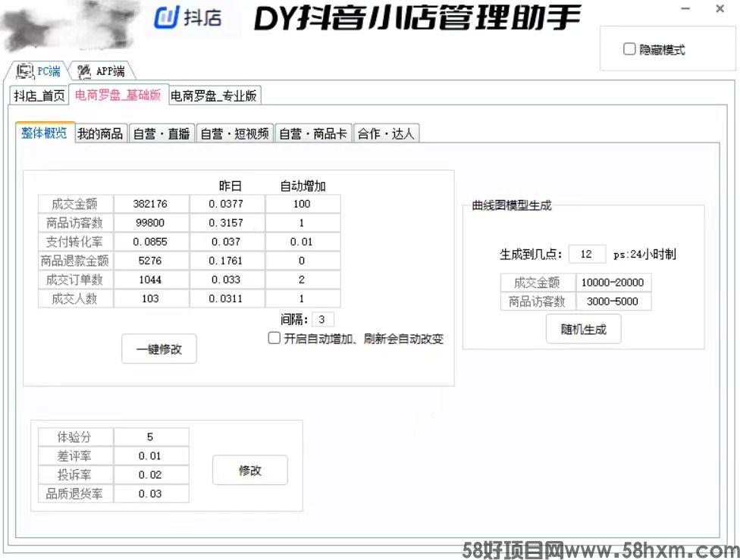Click the 成交人数 value 103

click(x=151, y=298)
